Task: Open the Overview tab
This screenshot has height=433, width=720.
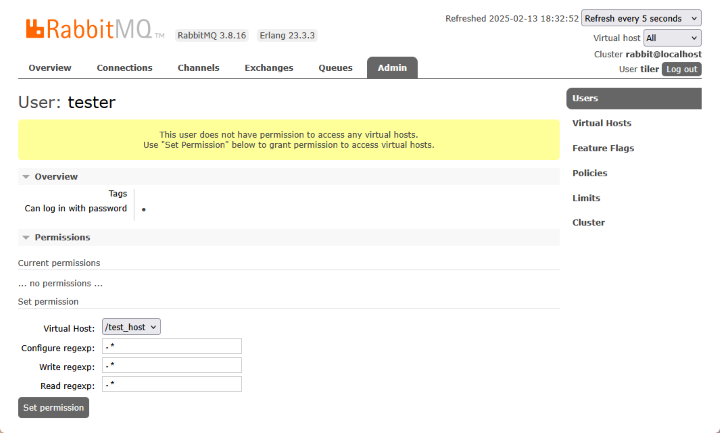Action: pyautogui.click(x=50, y=68)
